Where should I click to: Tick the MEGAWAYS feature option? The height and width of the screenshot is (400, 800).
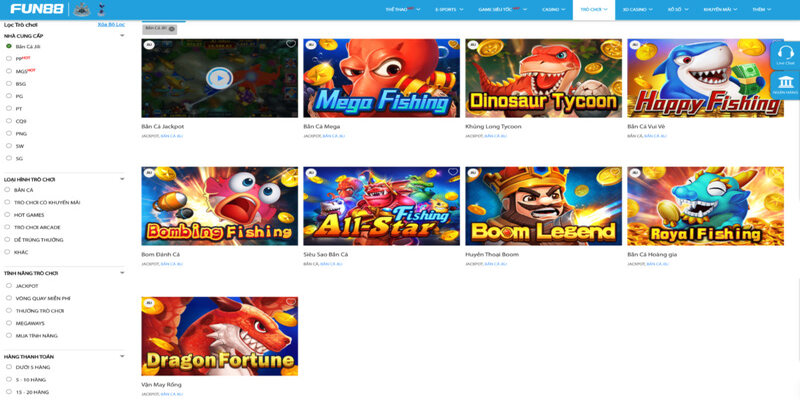click(x=9, y=323)
